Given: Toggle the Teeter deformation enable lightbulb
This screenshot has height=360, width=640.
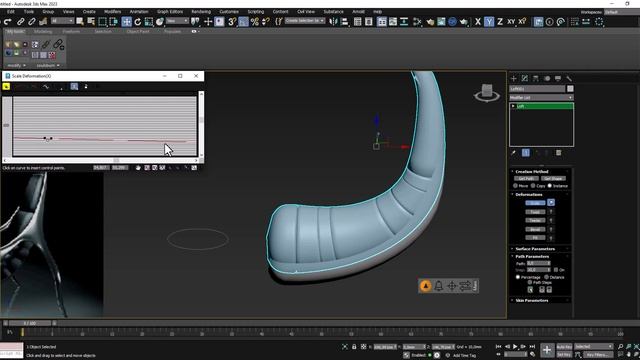Looking at the screenshot, I should (x=551, y=220).
